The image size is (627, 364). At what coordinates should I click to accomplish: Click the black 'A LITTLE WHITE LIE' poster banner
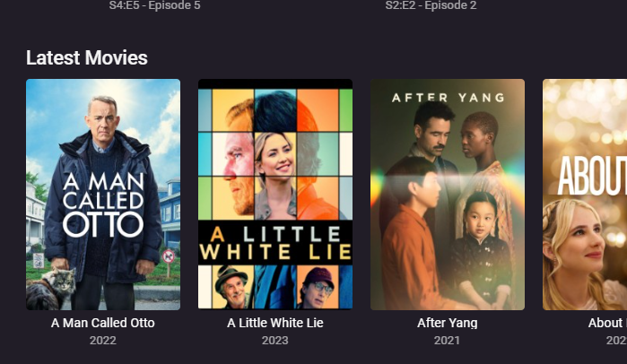275,242
